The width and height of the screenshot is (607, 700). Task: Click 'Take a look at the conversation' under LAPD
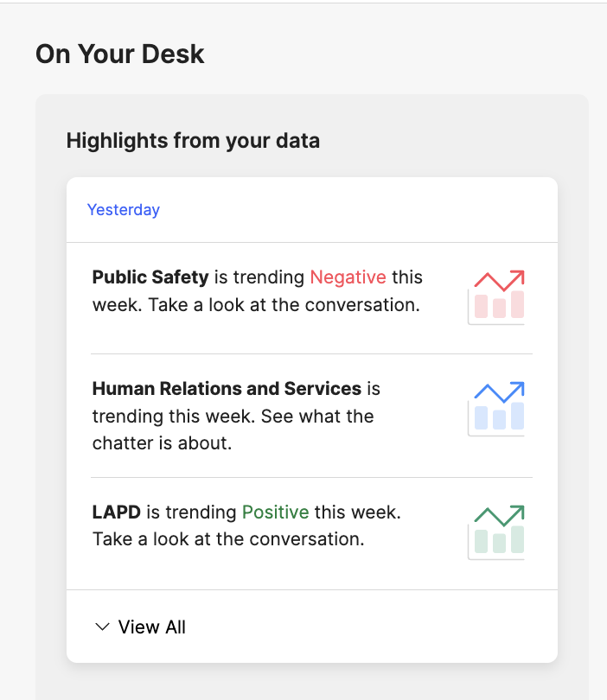coord(228,539)
